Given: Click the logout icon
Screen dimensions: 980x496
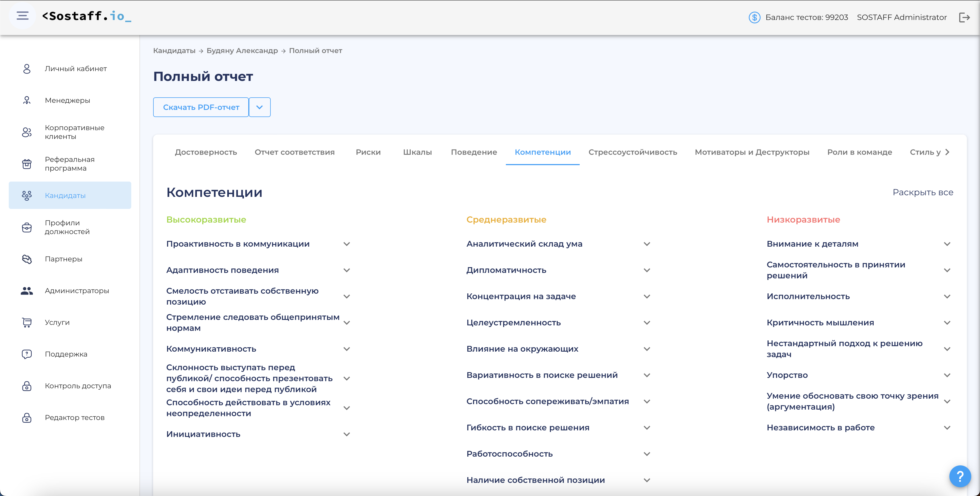Looking at the screenshot, I should click(964, 17).
